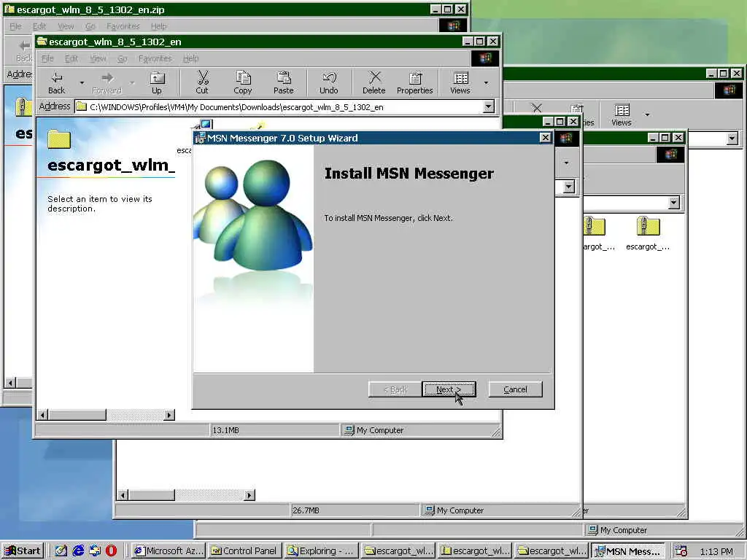This screenshot has width=747, height=560.
Task: Open File menu in escargot_wlm_8_5_1302_en window
Action: (x=47, y=58)
